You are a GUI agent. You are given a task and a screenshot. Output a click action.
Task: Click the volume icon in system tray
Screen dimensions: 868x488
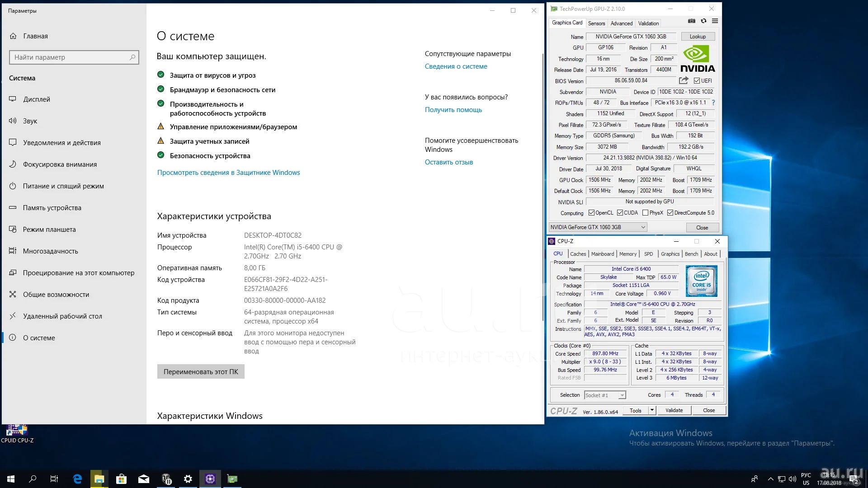tap(792, 479)
